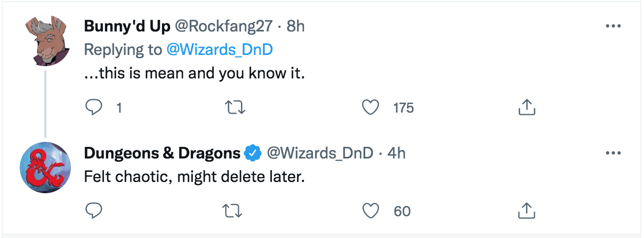Reply to Dungeons & Dragons tweet

(94, 211)
